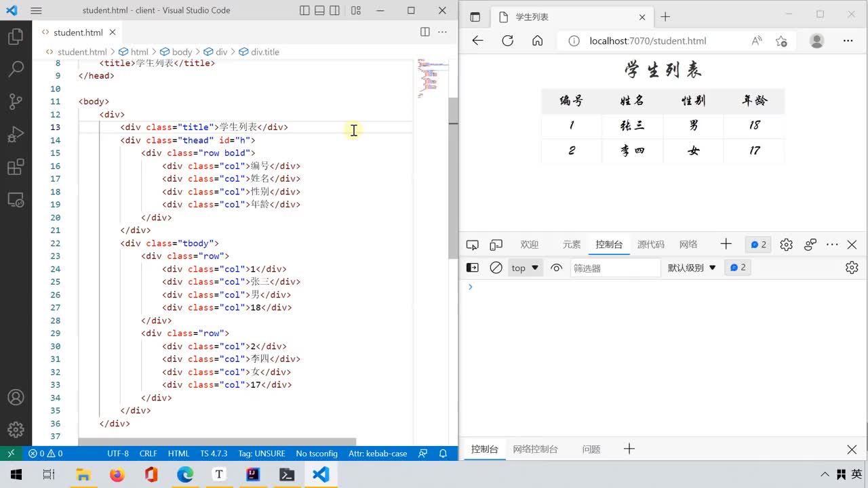Viewport: 868px width, 488px height.
Task: Open the Customize Layout button
Action: coord(356,11)
